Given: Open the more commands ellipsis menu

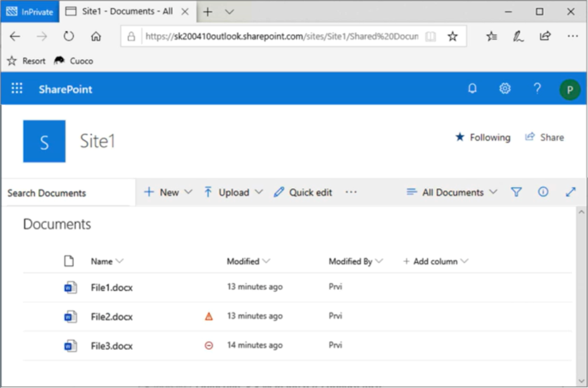Looking at the screenshot, I should coord(351,192).
